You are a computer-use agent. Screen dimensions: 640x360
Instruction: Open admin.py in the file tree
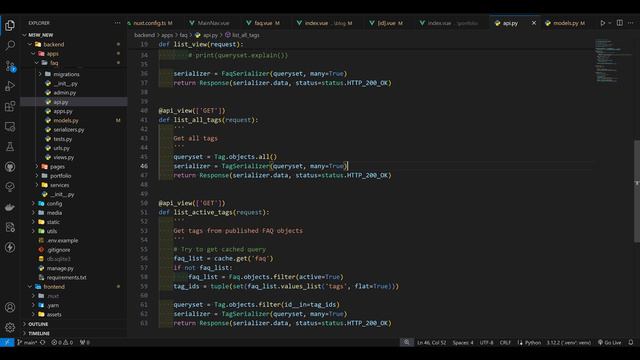[64, 93]
